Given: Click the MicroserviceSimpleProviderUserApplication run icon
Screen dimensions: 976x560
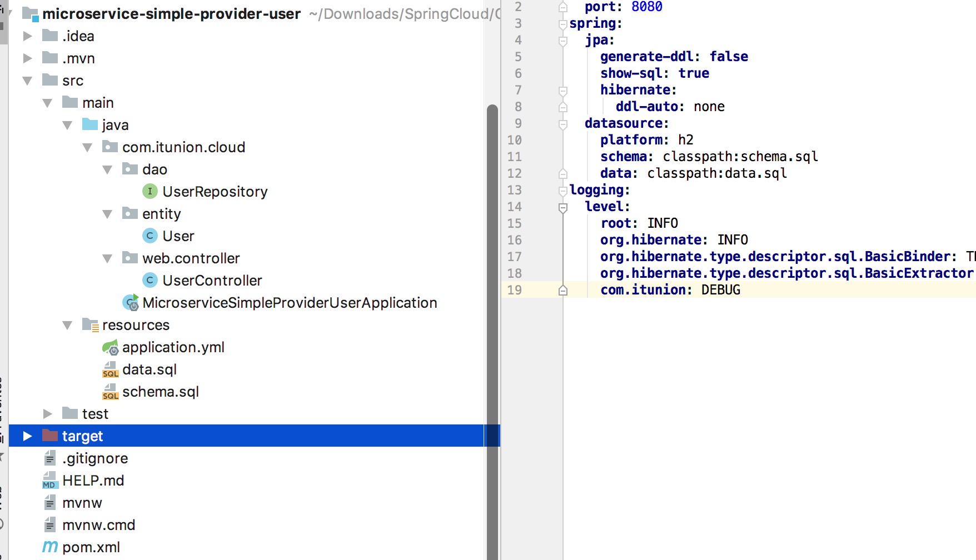Looking at the screenshot, I should (x=131, y=302).
